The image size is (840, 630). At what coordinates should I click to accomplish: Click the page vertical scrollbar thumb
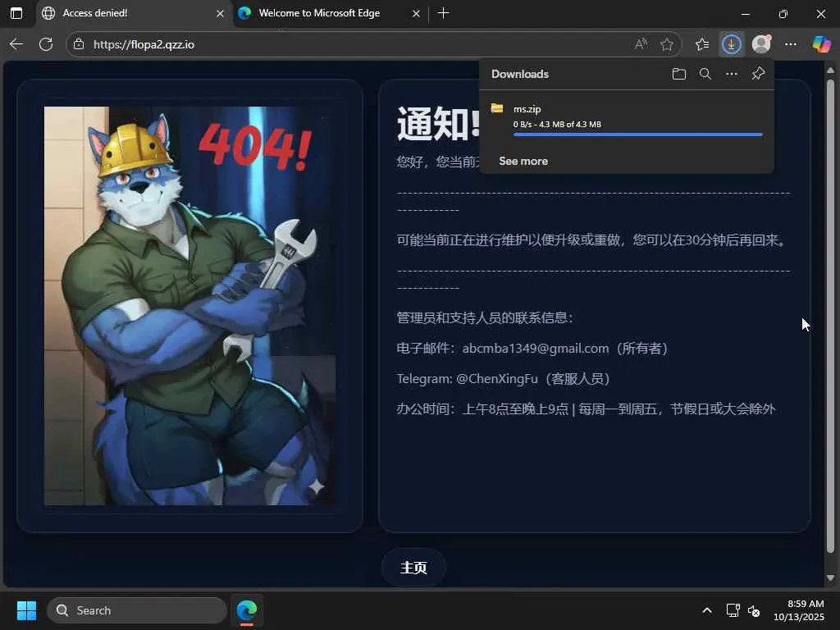click(x=830, y=316)
